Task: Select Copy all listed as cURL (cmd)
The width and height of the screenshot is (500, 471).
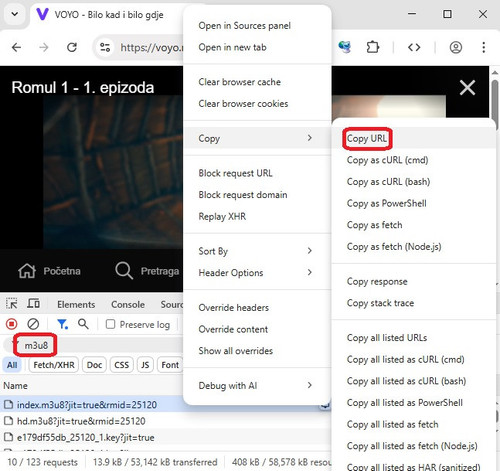Action: [x=414, y=359]
